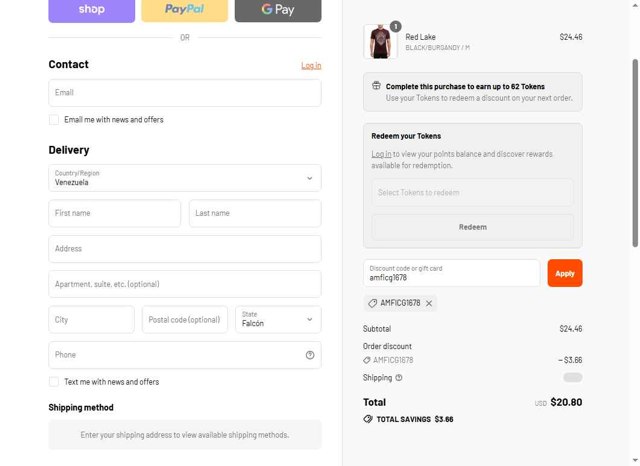The height and width of the screenshot is (466, 640).
Task: Check text me with news and offers
Action: tap(54, 382)
